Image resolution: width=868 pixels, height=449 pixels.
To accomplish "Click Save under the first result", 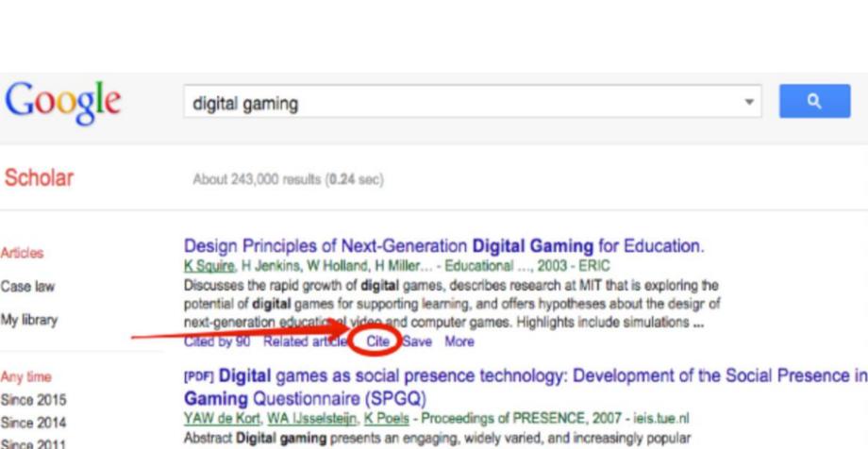I will coord(417,341).
